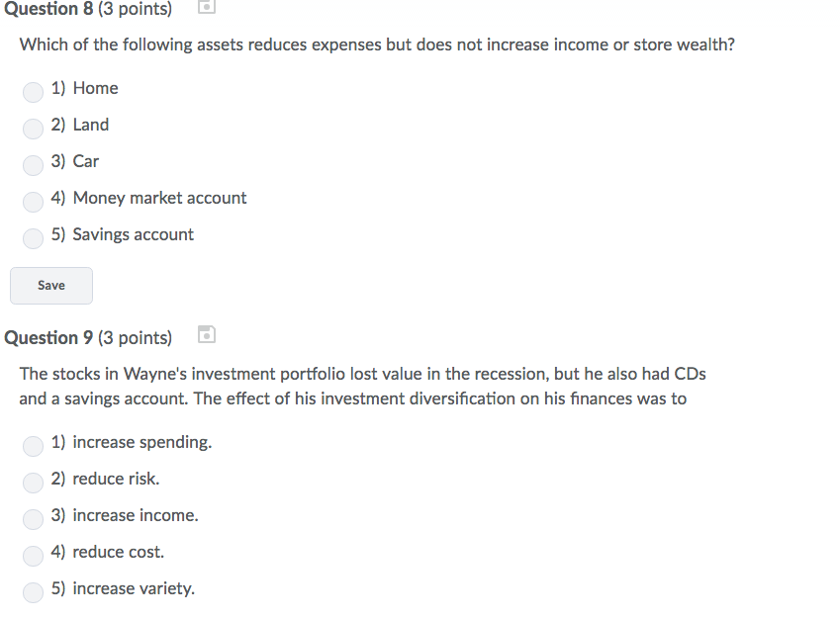Click the label text Savings account

point(135,234)
